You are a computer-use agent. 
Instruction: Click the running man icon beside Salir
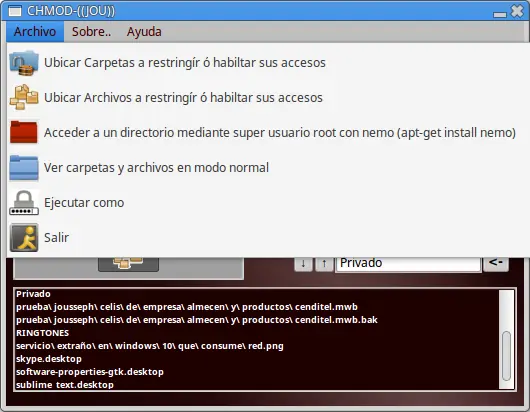coord(24,237)
